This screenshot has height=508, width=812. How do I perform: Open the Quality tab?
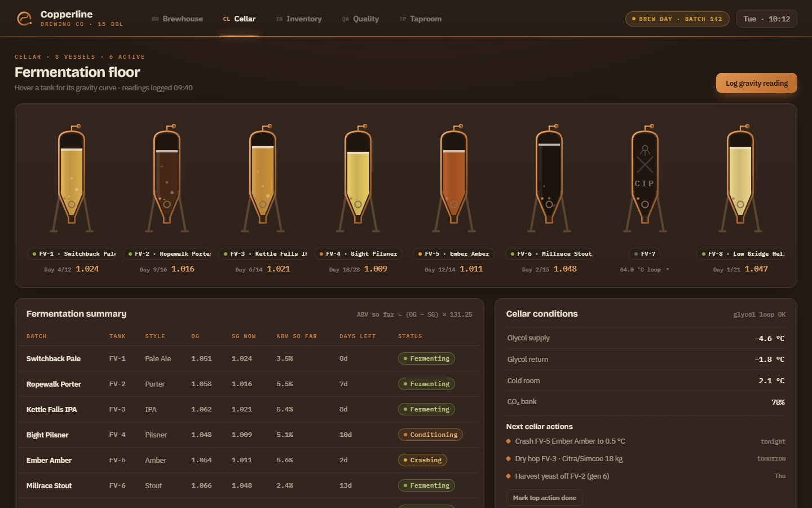point(360,19)
